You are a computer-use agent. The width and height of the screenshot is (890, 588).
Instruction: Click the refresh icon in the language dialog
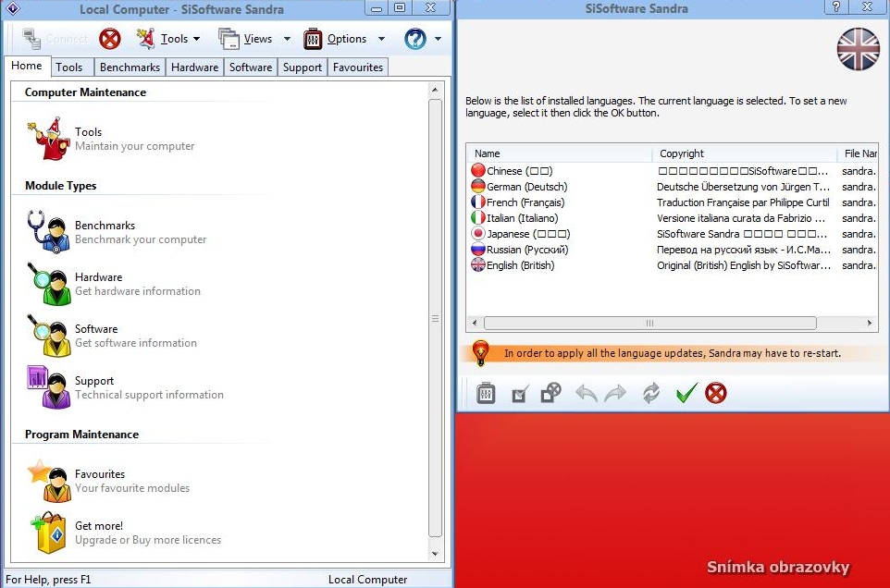coord(651,393)
